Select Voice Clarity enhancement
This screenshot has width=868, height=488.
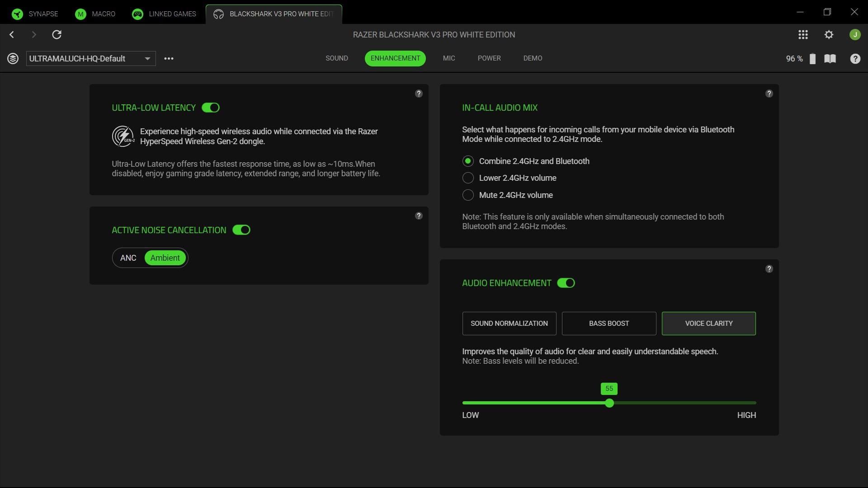click(x=709, y=324)
